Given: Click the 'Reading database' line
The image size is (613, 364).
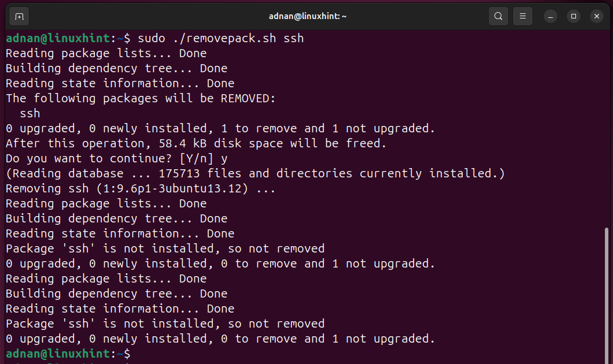Looking at the screenshot, I should pyautogui.click(x=255, y=173).
